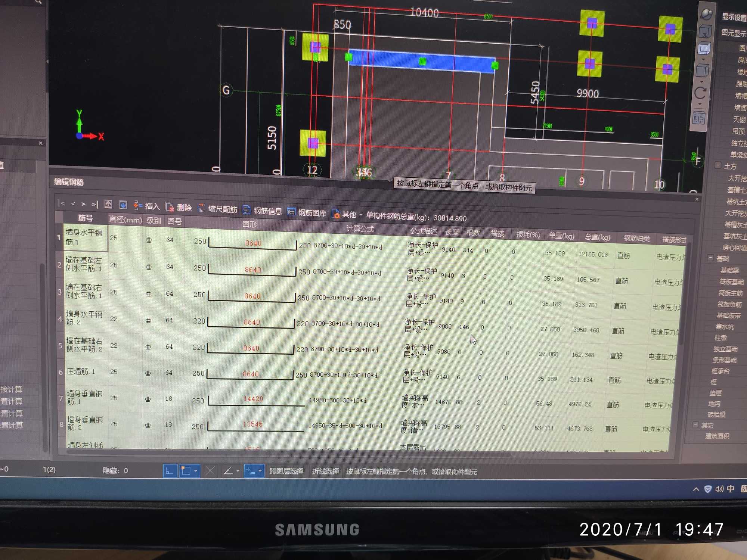Toggle rectangle selection mode icon
This screenshot has height=560, width=747.
(186, 471)
